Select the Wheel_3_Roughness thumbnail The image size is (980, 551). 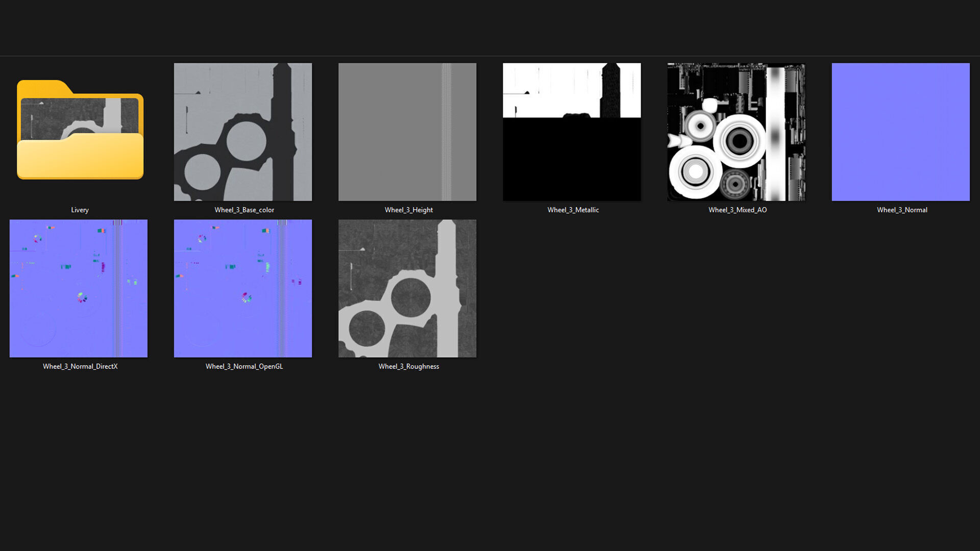coord(407,288)
